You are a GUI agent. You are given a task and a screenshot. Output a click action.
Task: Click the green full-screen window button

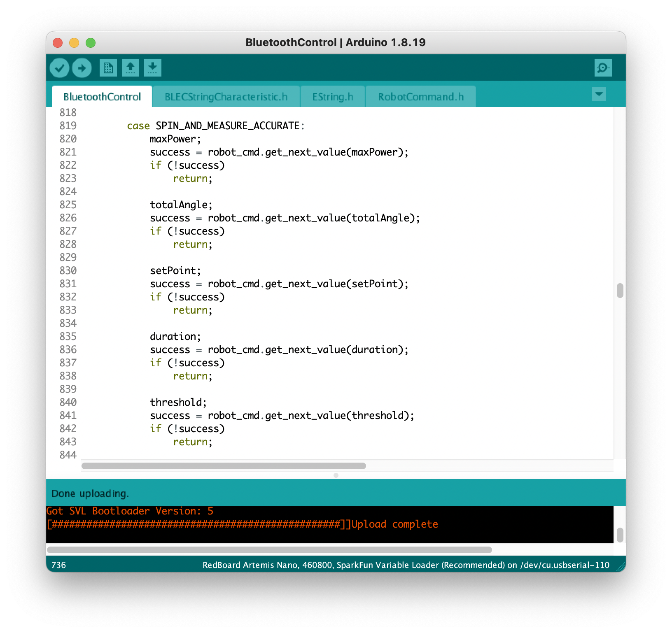(x=91, y=43)
